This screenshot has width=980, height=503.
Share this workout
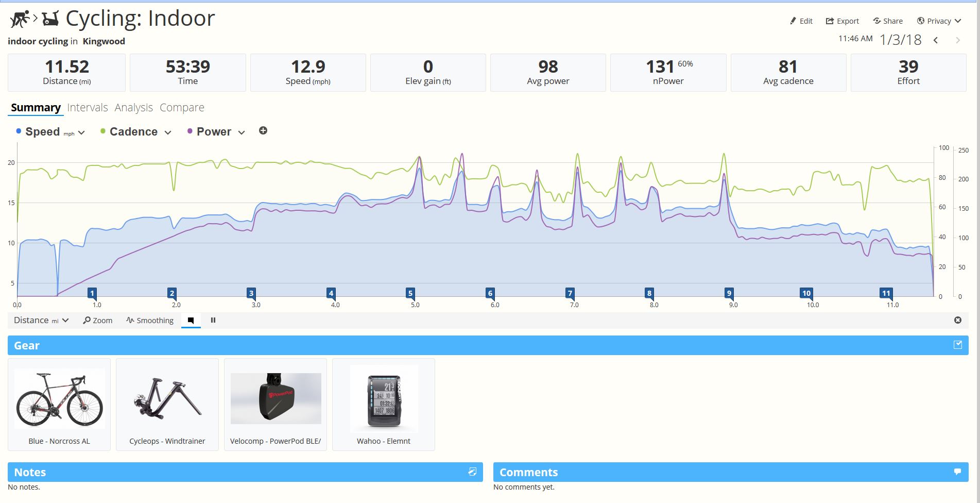click(888, 21)
